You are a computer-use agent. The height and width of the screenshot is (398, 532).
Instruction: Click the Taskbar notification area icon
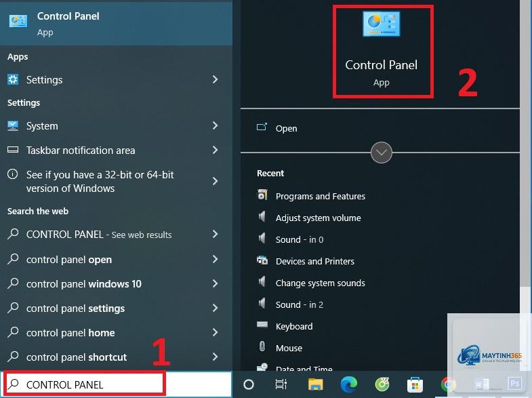(x=13, y=150)
